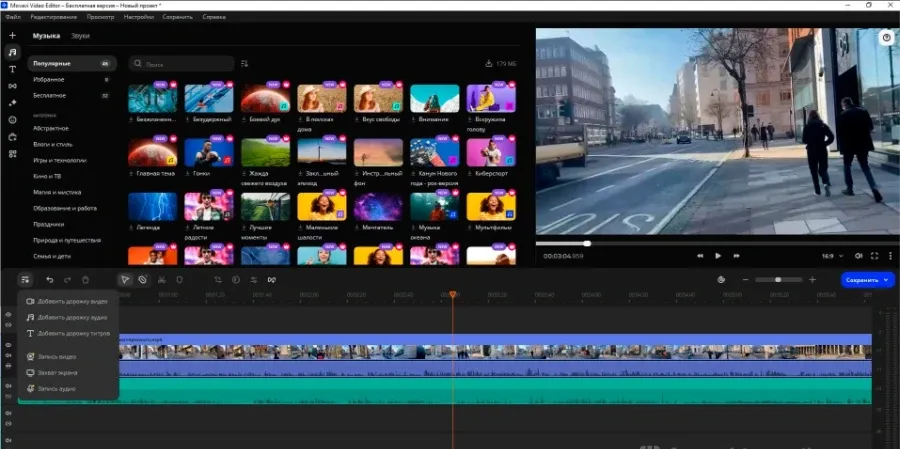This screenshot has height=449, width=900.
Task: Open the Праздники music category
Action: [x=49, y=224]
